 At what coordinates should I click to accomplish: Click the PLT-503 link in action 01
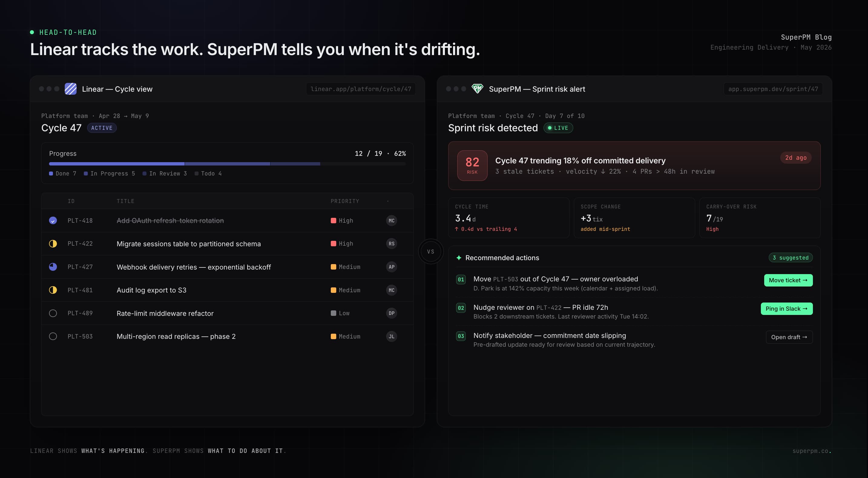(505, 279)
